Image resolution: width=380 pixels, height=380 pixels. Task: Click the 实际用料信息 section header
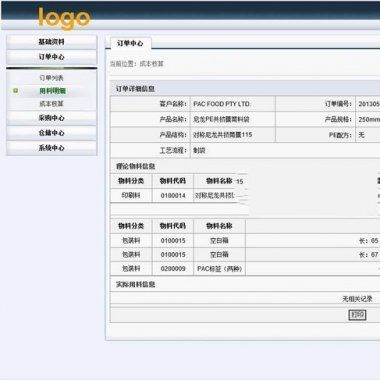tap(135, 284)
